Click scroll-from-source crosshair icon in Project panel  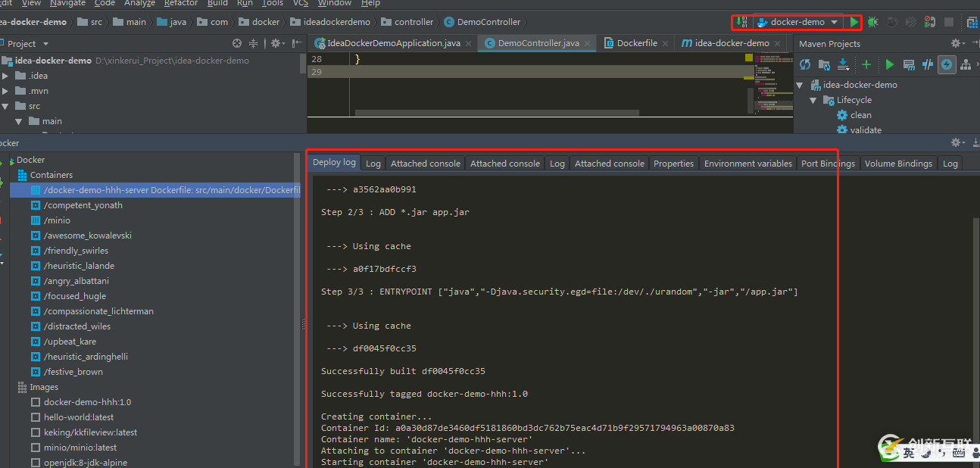click(x=237, y=44)
